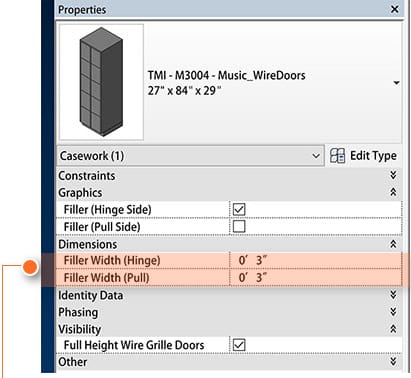The image size is (411, 378).
Task: Click the Edit Type button
Action: 363,156
